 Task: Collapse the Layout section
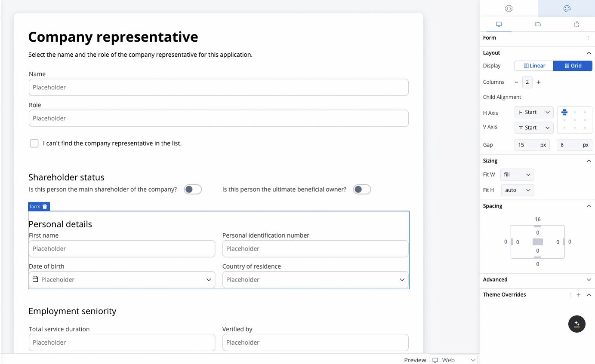tap(589, 53)
